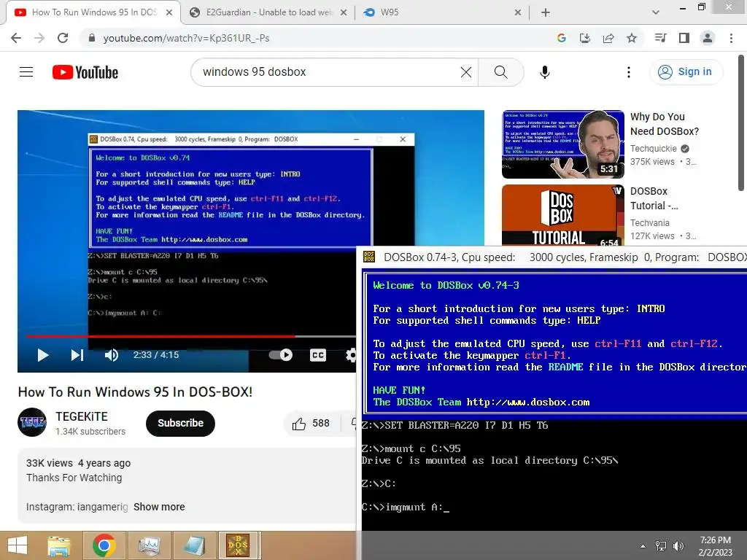Subscribe to TEGEKiTE channel
The width and height of the screenshot is (747, 560).
tap(181, 424)
